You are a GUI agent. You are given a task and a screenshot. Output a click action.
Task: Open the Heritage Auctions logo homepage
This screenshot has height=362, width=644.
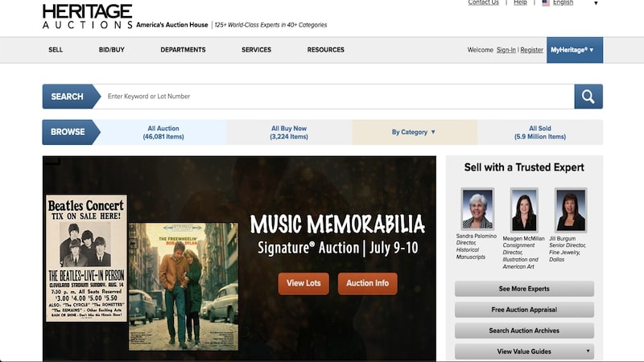point(88,16)
